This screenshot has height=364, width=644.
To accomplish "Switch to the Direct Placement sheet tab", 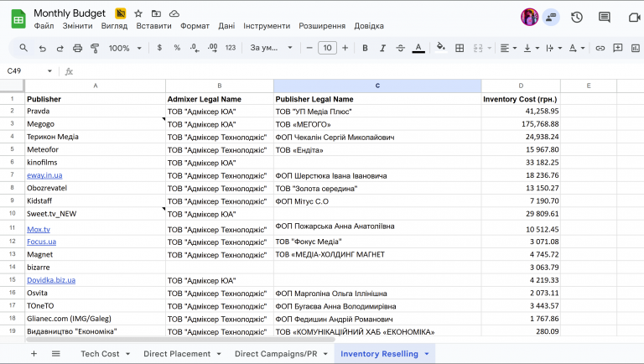I will tap(177, 354).
